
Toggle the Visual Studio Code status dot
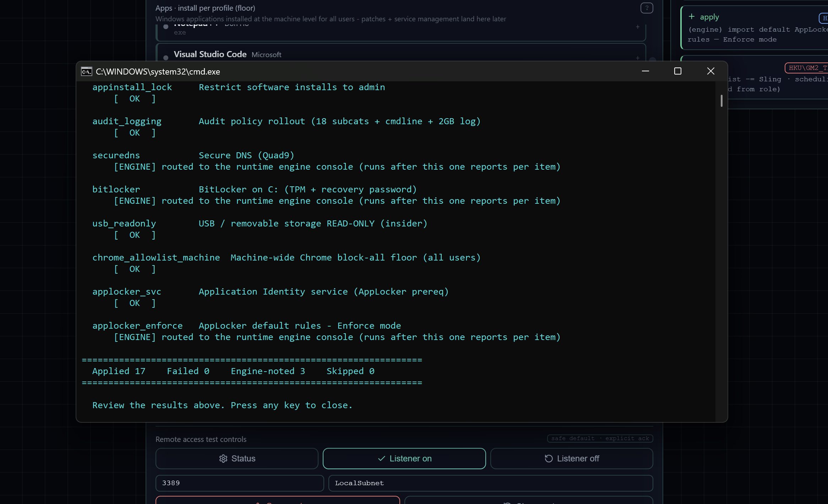tap(165, 58)
